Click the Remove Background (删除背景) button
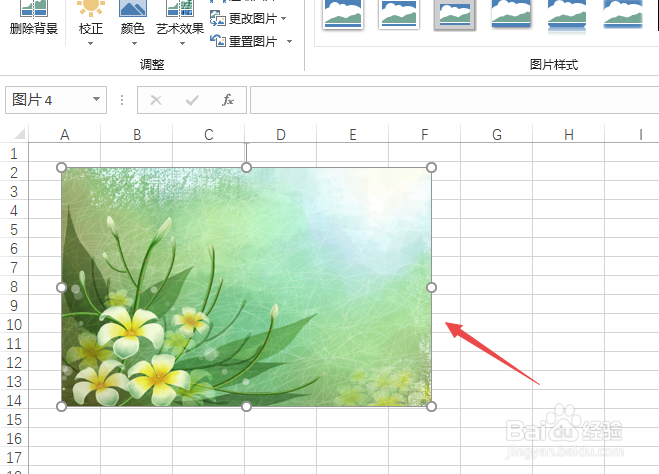This screenshot has height=474, width=659. click(34, 19)
